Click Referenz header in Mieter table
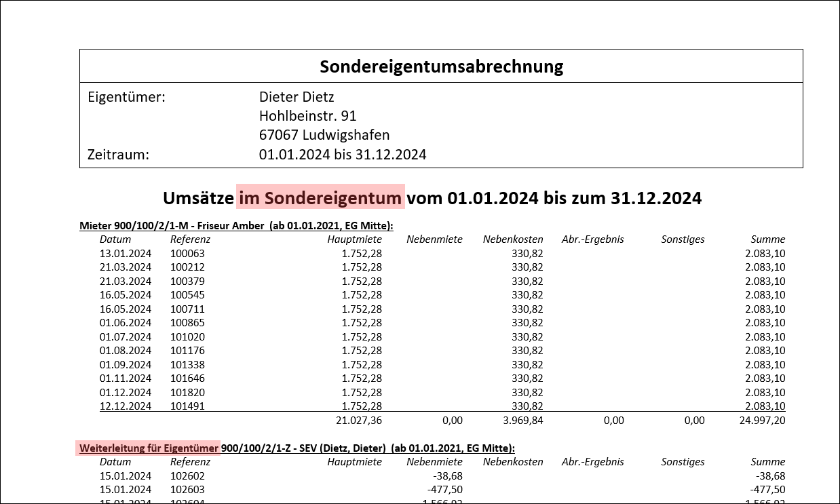 pyautogui.click(x=191, y=239)
